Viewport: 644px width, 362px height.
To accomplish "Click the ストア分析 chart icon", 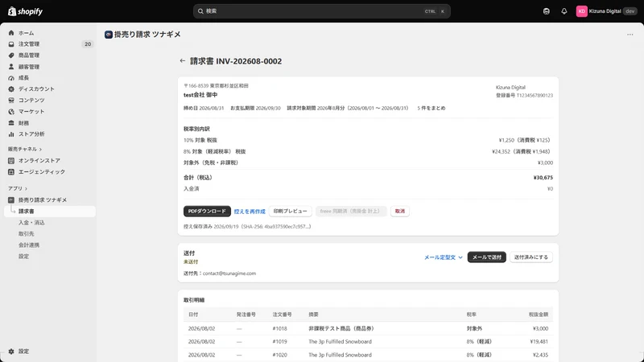I will point(11,134).
